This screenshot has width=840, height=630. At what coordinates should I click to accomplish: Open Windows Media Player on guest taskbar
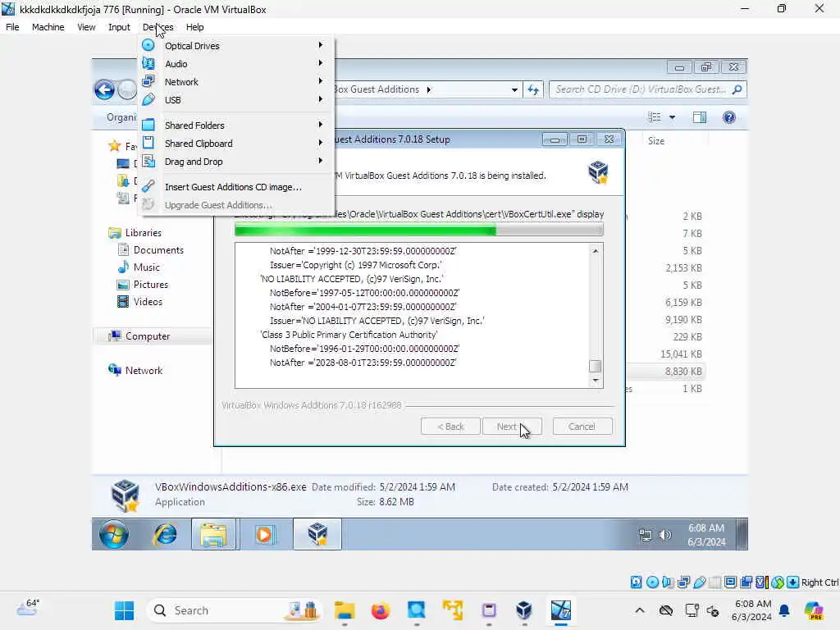263,534
